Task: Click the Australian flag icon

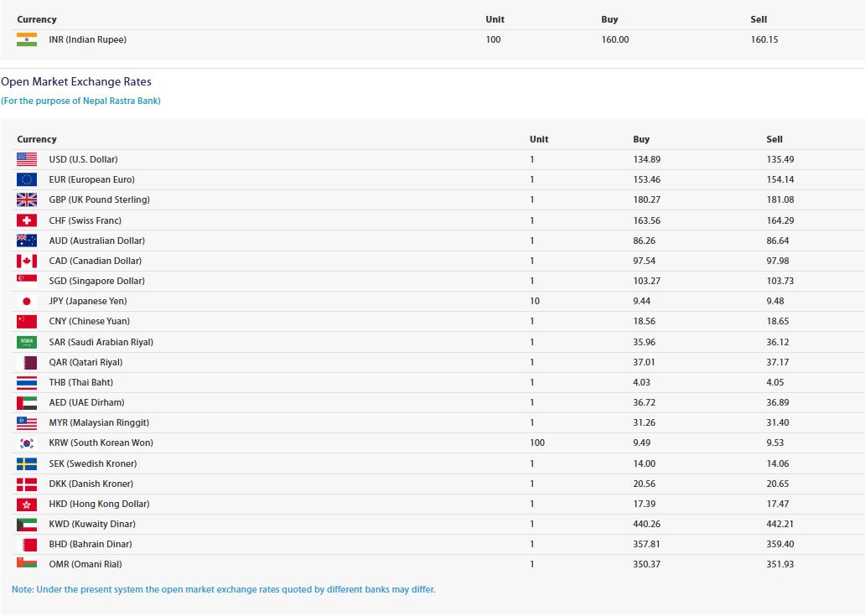Action: [27, 241]
